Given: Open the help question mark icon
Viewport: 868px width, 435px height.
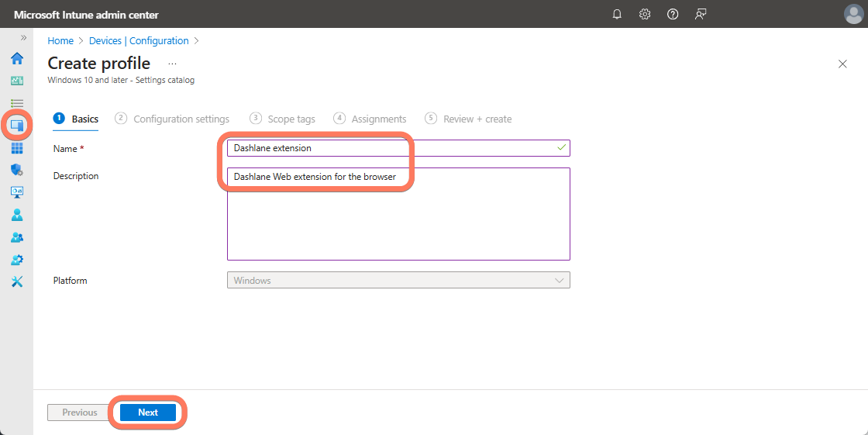Looking at the screenshot, I should (673, 14).
